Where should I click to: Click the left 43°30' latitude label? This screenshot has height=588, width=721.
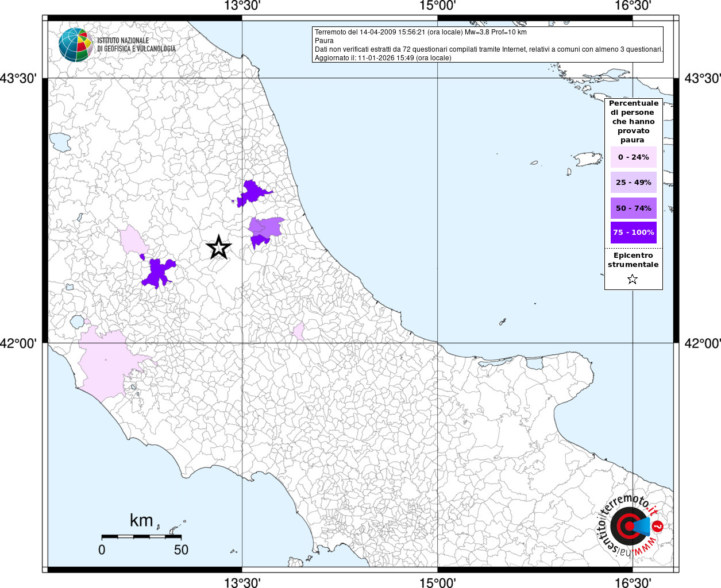point(18,78)
